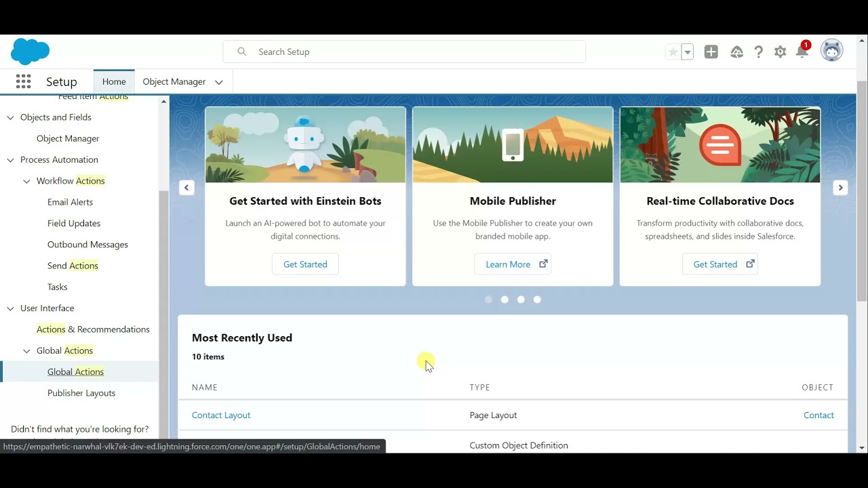The width and height of the screenshot is (868, 488).
Task: Click the Mobile Publisher card image
Action: [x=513, y=145]
